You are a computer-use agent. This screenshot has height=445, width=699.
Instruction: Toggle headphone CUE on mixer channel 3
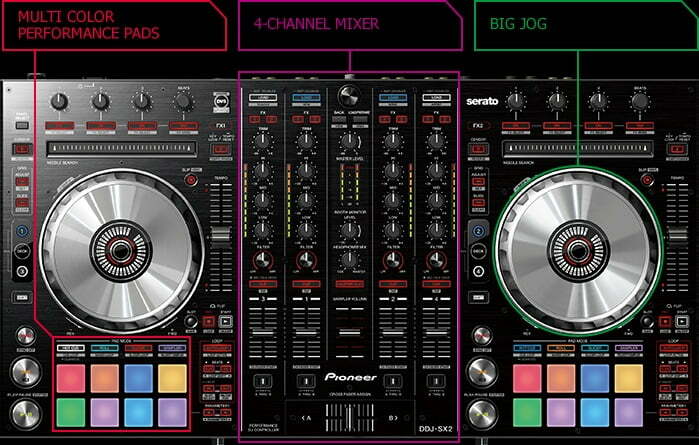[263, 284]
